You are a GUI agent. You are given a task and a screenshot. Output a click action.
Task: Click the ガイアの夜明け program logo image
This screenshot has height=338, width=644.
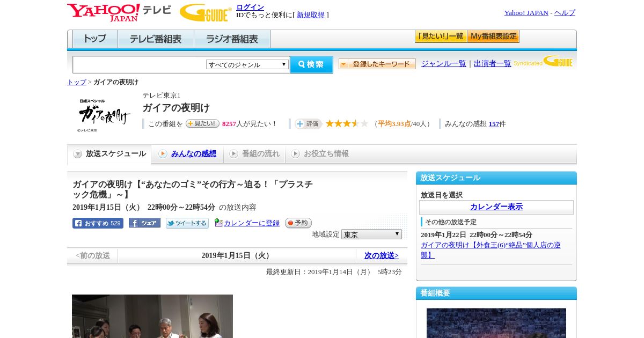(x=104, y=115)
